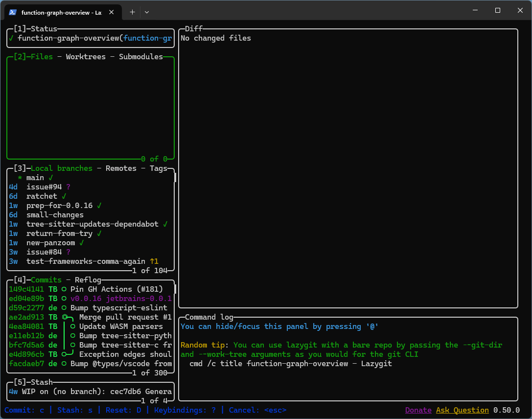Select the WIP on (no branch) stash entry

pos(91,392)
